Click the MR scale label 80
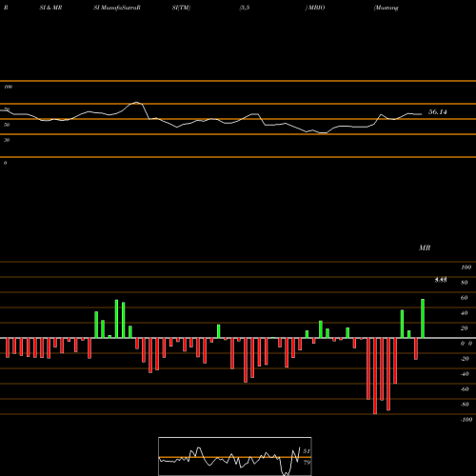The image size is (476, 476). 464,283
